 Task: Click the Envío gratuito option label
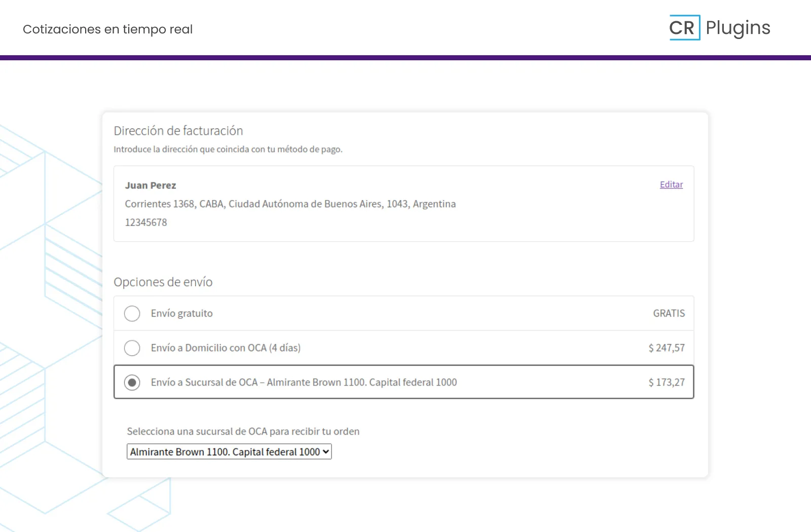pos(181,314)
